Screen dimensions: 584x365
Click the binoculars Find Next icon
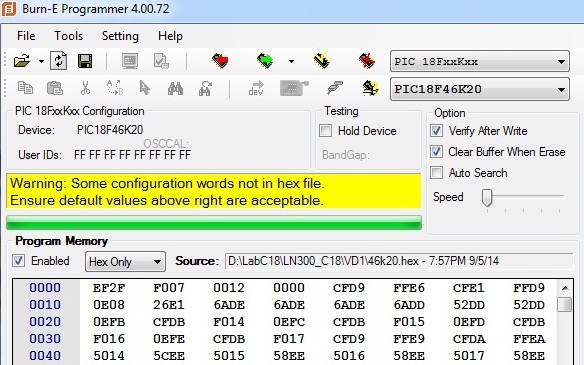click(x=205, y=89)
